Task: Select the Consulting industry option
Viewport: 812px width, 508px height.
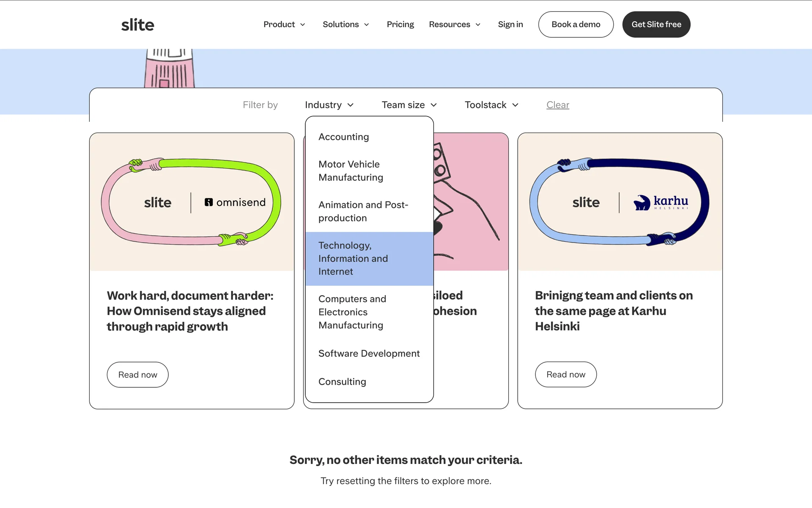Action: (342, 382)
